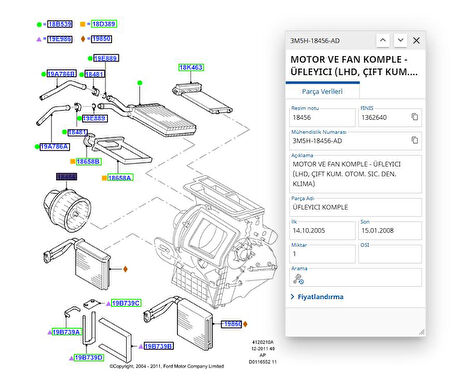This screenshot has height=378, width=452.
Task: Select part callout 18B539 in the legend
Action: pyautogui.click(x=60, y=24)
